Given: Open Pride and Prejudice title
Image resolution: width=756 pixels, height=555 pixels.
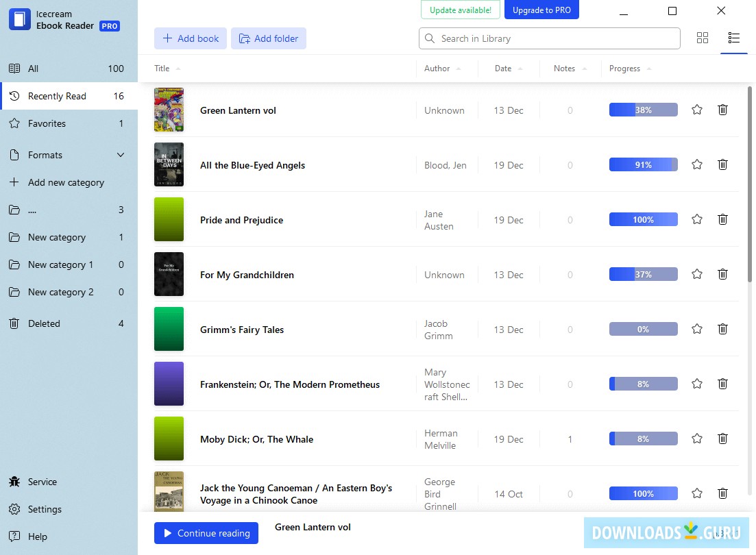Looking at the screenshot, I should tap(241, 220).
